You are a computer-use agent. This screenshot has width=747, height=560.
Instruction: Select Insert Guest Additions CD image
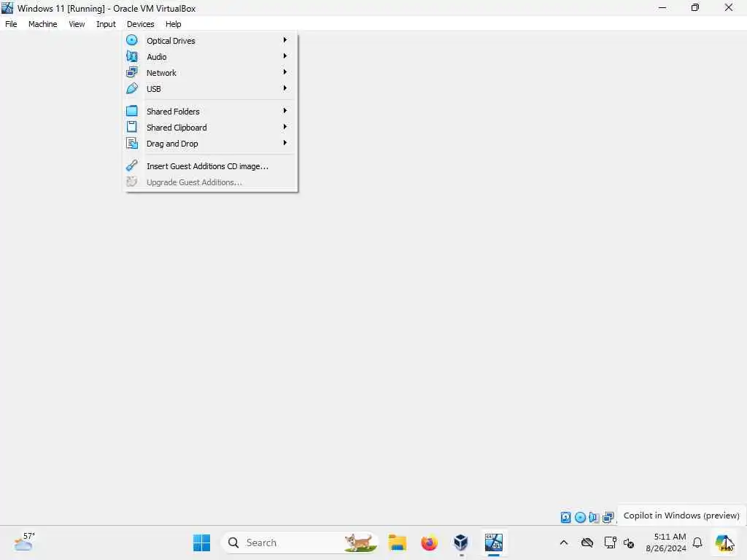coord(210,166)
